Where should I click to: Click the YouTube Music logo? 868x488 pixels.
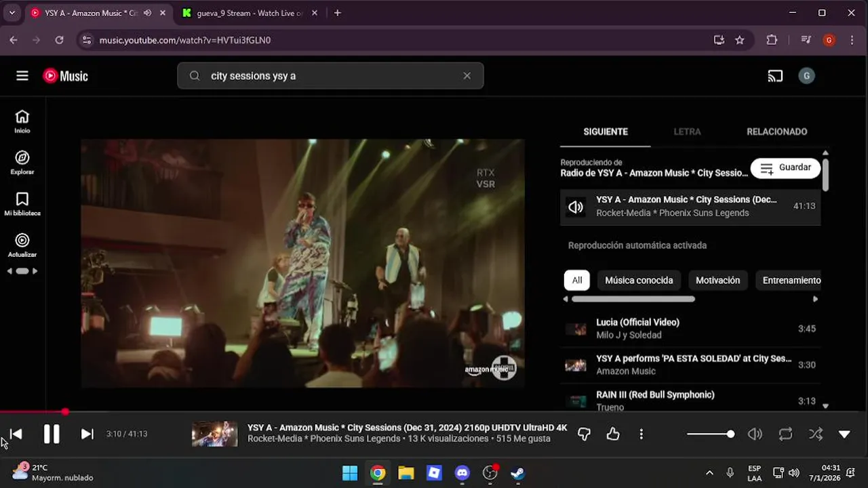click(66, 76)
